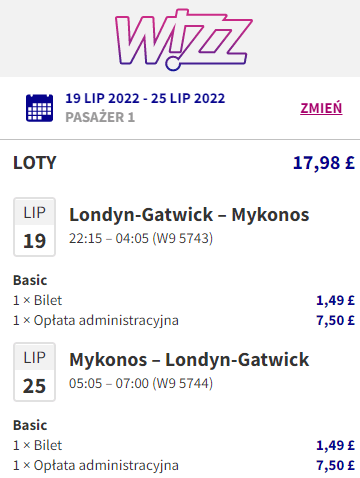The height and width of the screenshot is (478, 360).
Task: Click outbound Bilet price 1,49 £
Action: [335, 301]
